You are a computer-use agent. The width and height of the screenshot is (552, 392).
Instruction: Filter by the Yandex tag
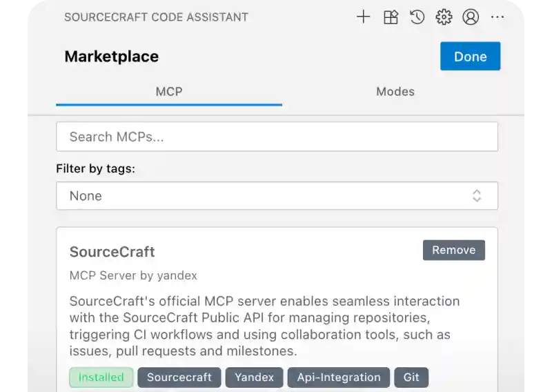[x=254, y=378]
